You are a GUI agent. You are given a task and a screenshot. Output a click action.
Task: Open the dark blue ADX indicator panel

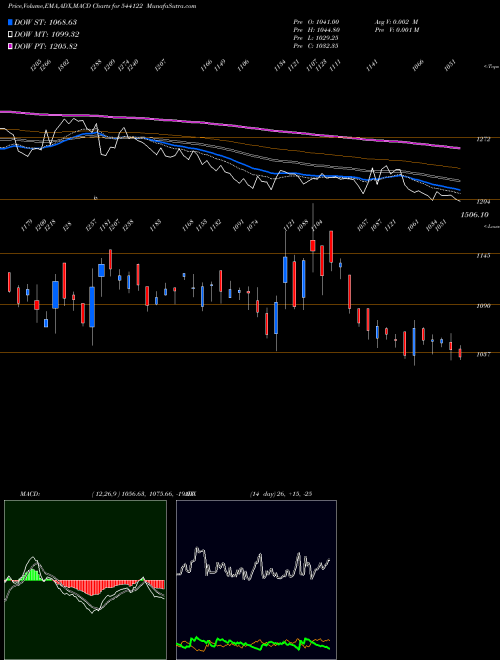click(256, 580)
